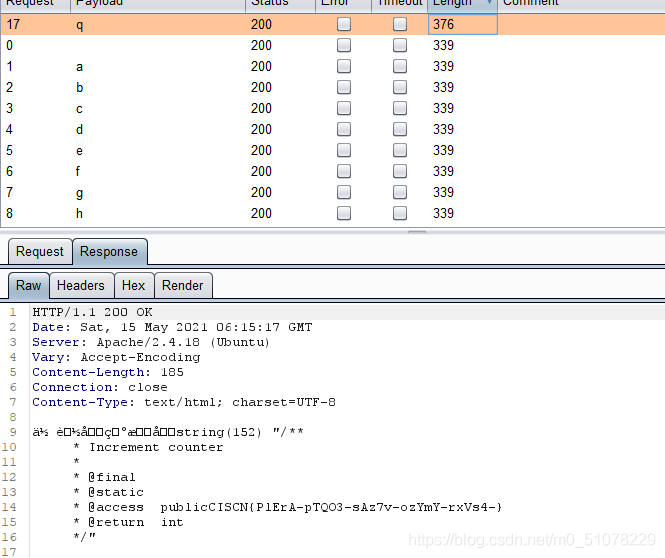Click the divider handle between table and response
Image resolution: width=665 pixels, height=558 pixels.
417,232
